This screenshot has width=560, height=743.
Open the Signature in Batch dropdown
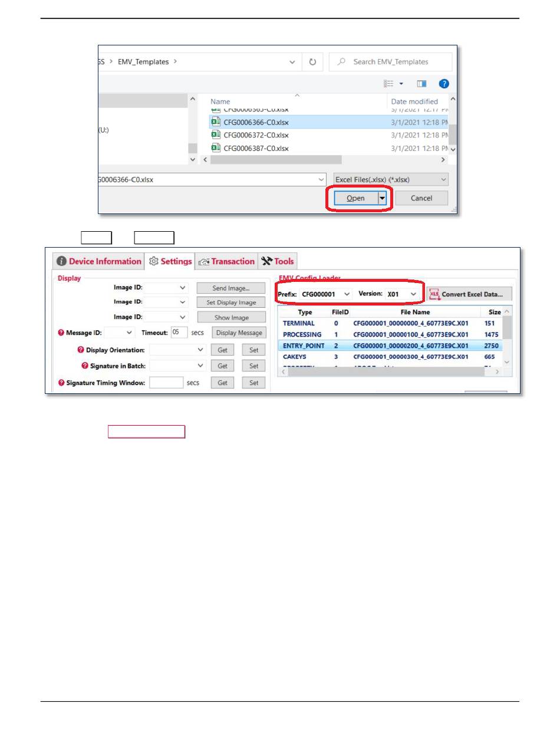click(200, 366)
